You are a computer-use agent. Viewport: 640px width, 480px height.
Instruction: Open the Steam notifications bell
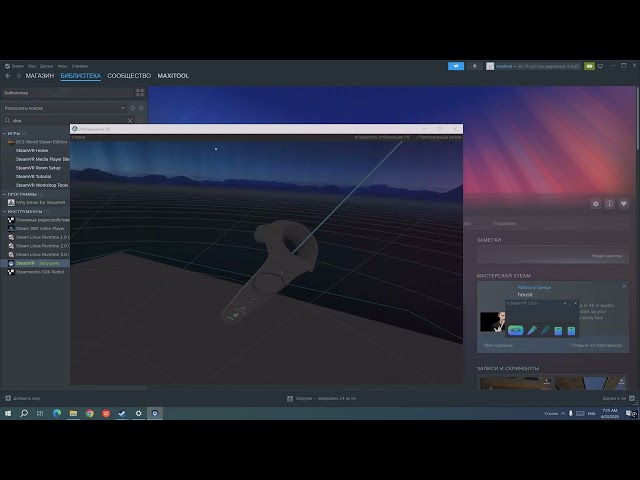click(474, 66)
